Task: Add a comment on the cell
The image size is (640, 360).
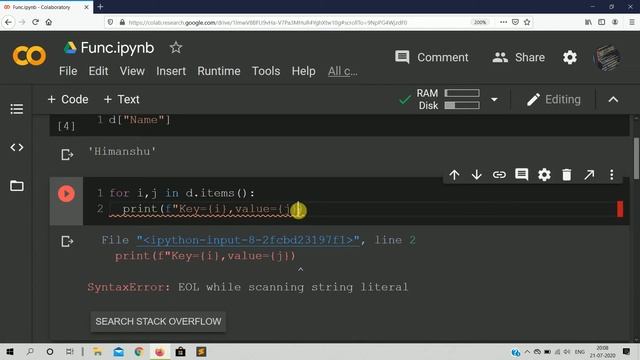Action: coord(522,175)
